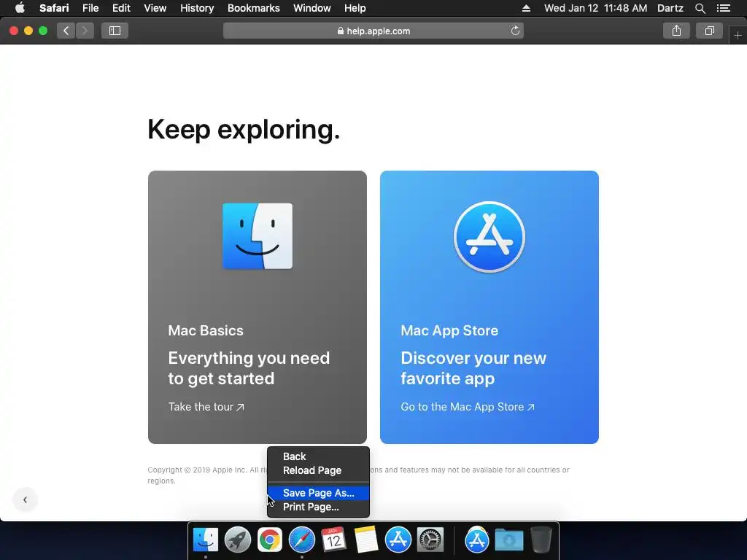The height and width of the screenshot is (560, 747).
Task: Click the Discover your new favorite app text
Action: tap(473, 368)
